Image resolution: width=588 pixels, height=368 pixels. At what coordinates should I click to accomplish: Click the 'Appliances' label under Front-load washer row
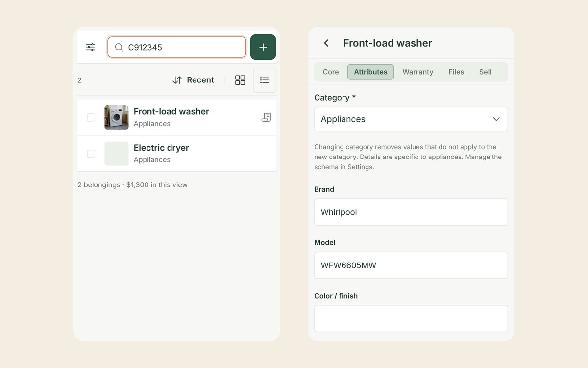tap(152, 124)
